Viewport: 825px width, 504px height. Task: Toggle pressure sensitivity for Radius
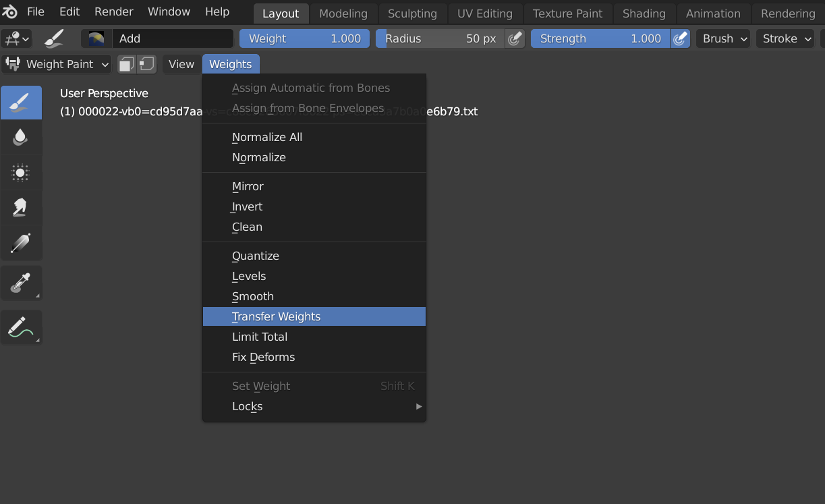(x=515, y=38)
